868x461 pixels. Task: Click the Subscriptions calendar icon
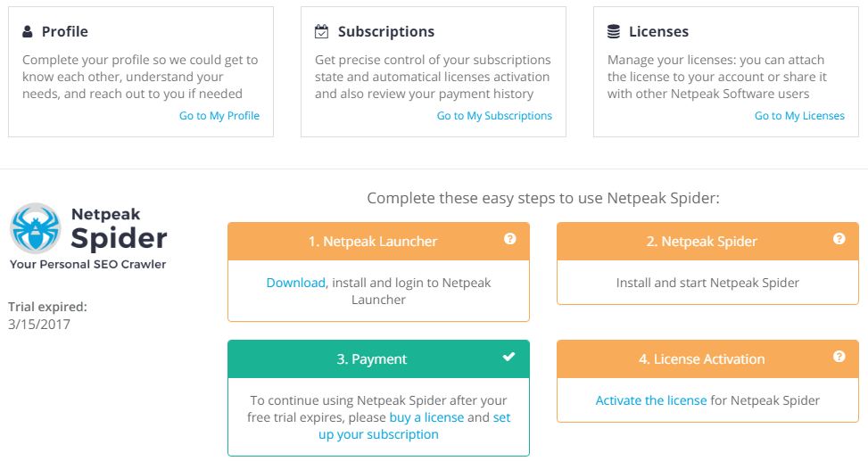point(322,31)
